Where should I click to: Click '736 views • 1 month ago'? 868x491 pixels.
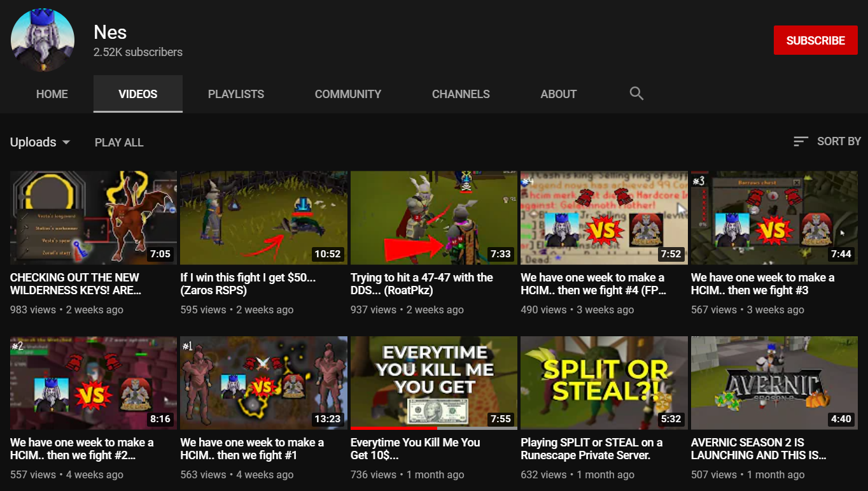pyautogui.click(x=407, y=475)
